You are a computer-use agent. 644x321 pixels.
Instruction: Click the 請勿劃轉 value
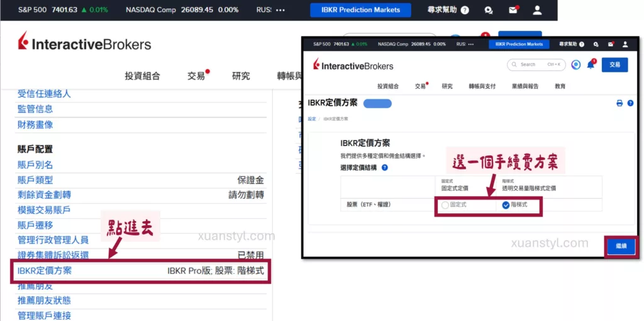[246, 195]
